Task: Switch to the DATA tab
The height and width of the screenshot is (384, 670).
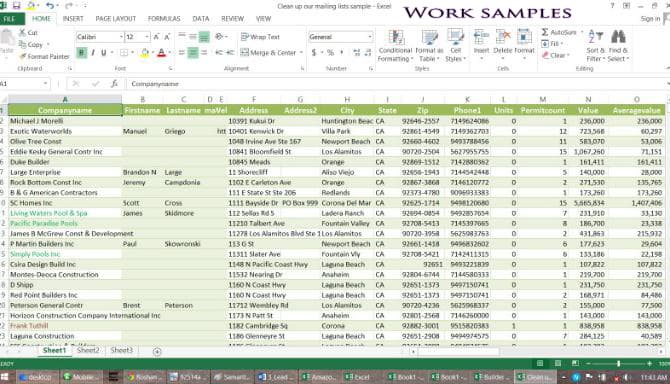Action: (x=201, y=19)
